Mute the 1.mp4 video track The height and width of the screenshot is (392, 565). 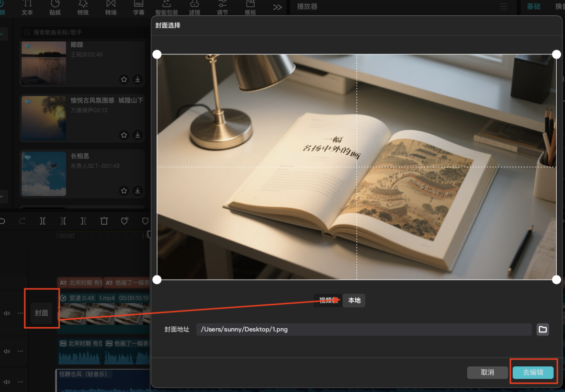(7, 313)
